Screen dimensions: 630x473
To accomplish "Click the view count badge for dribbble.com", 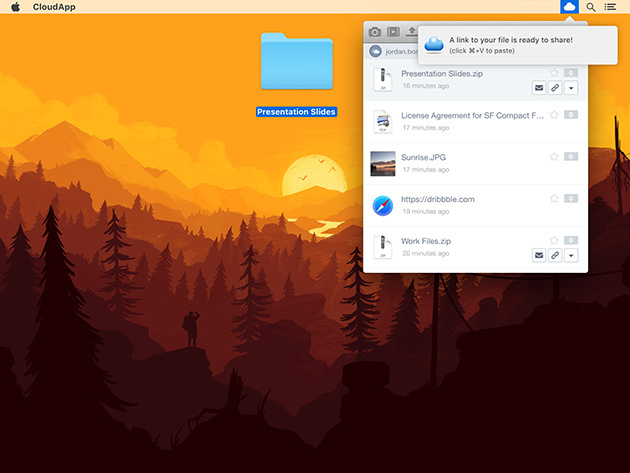I will click(x=571, y=199).
